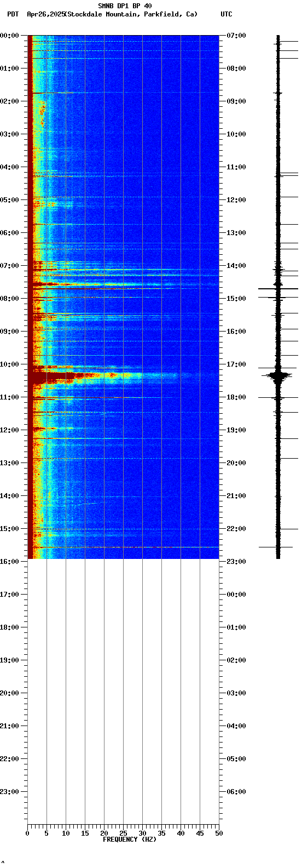Click the "FREQUENCY (HZ)" axis title

129,840
